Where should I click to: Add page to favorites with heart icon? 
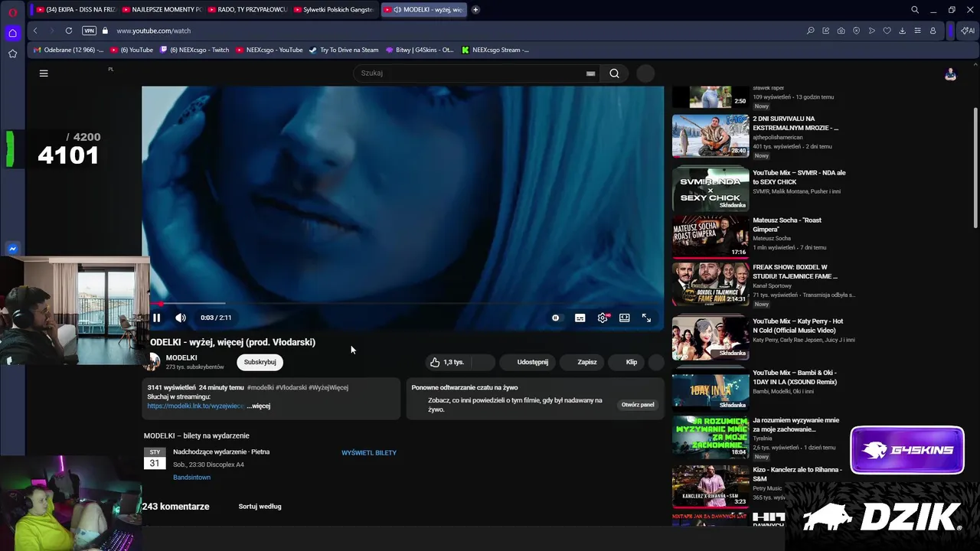click(887, 31)
